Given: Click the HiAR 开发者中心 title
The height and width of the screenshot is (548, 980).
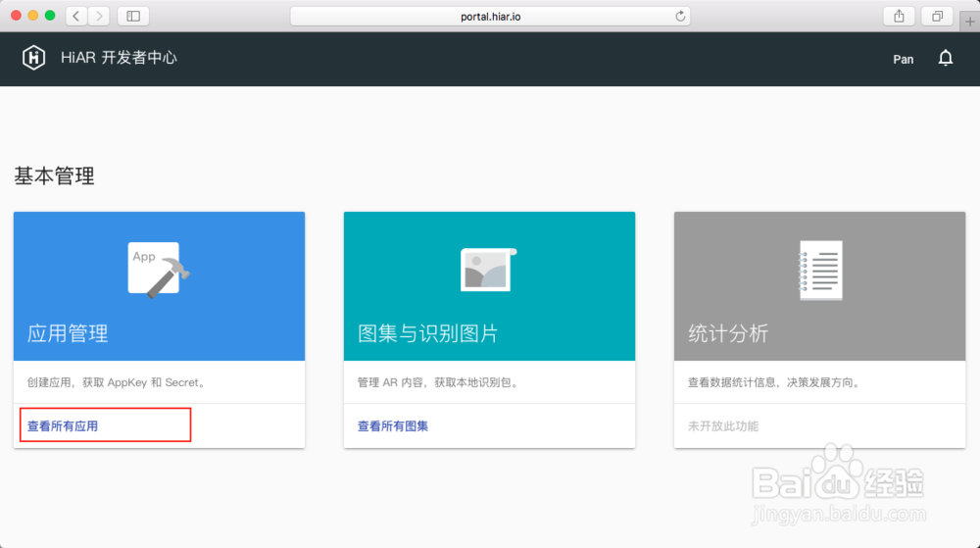Looking at the screenshot, I should 119,58.
